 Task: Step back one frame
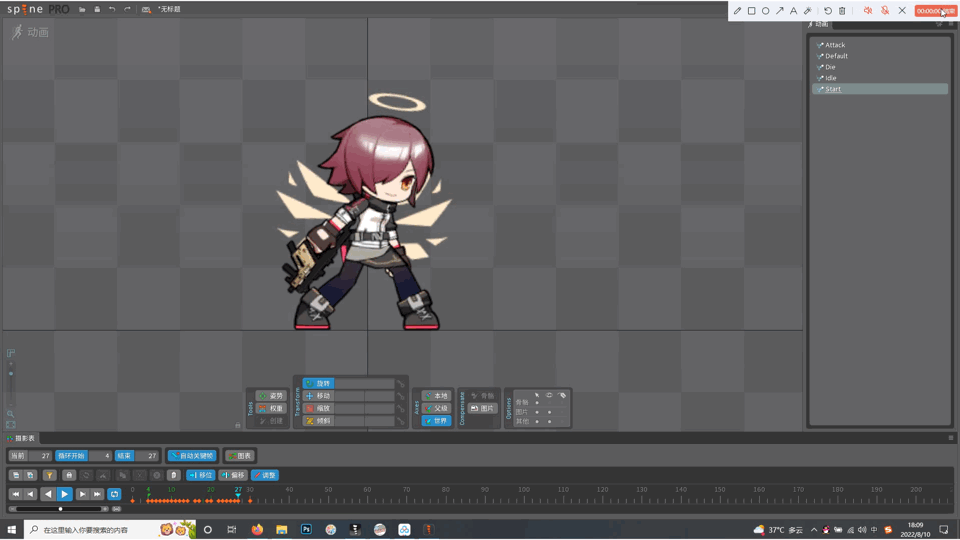(x=31, y=494)
